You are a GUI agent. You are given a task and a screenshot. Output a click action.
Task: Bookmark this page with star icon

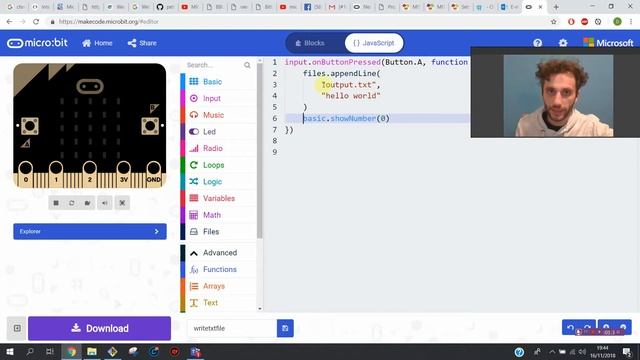point(553,22)
